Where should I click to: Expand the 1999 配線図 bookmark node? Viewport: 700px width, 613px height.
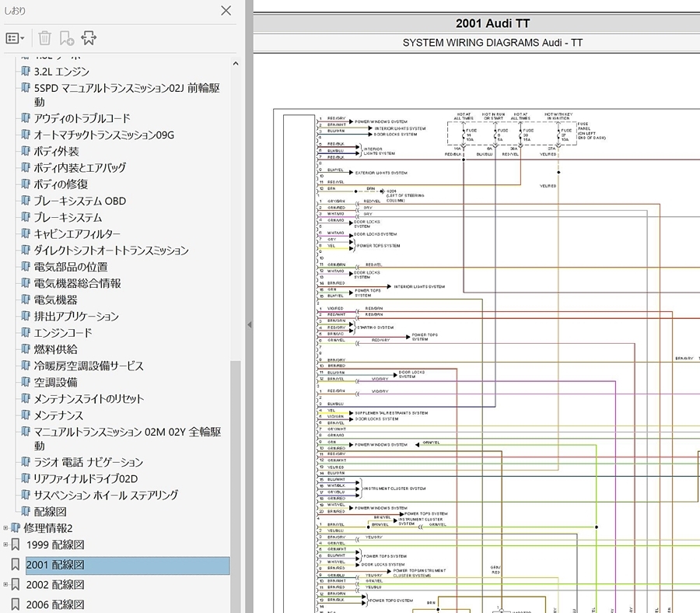click(5, 545)
